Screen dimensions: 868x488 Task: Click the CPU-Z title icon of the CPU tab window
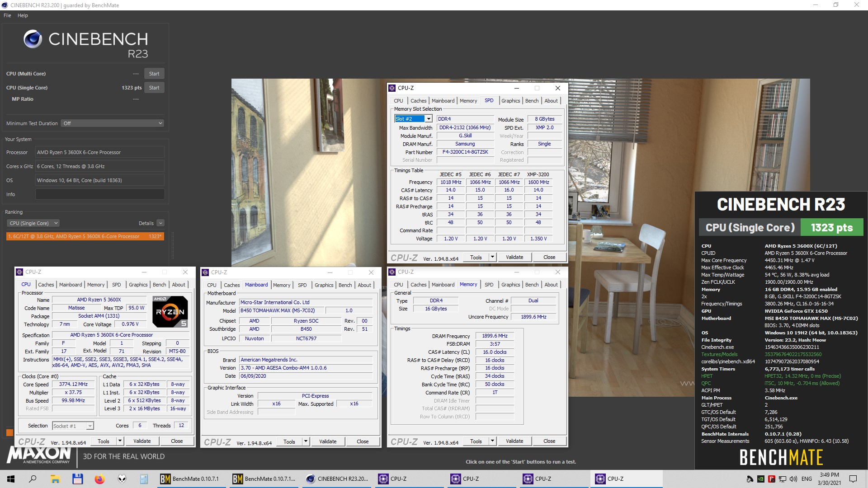[19, 272]
